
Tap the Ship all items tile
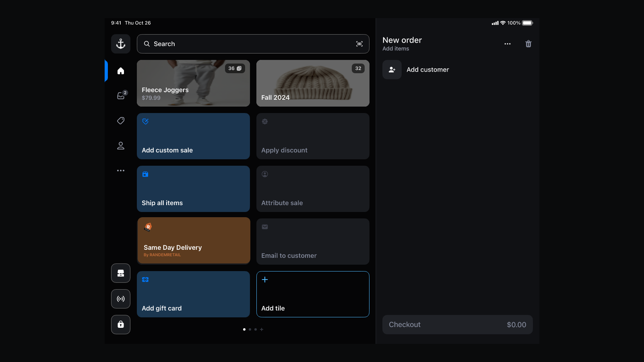[x=193, y=189]
